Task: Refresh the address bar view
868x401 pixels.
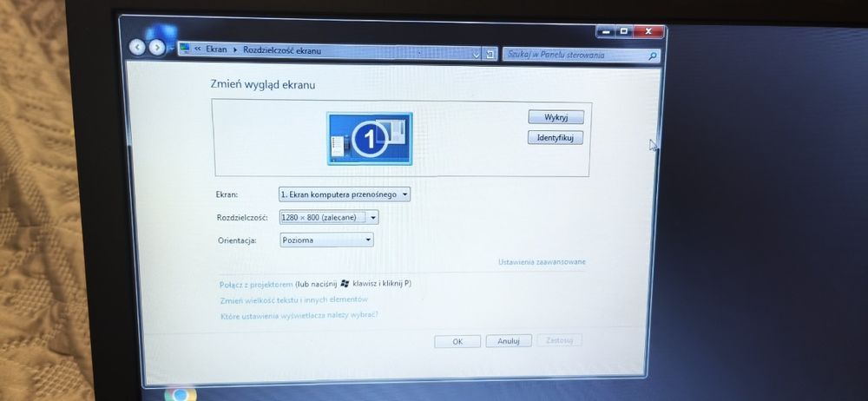Action: point(490,54)
